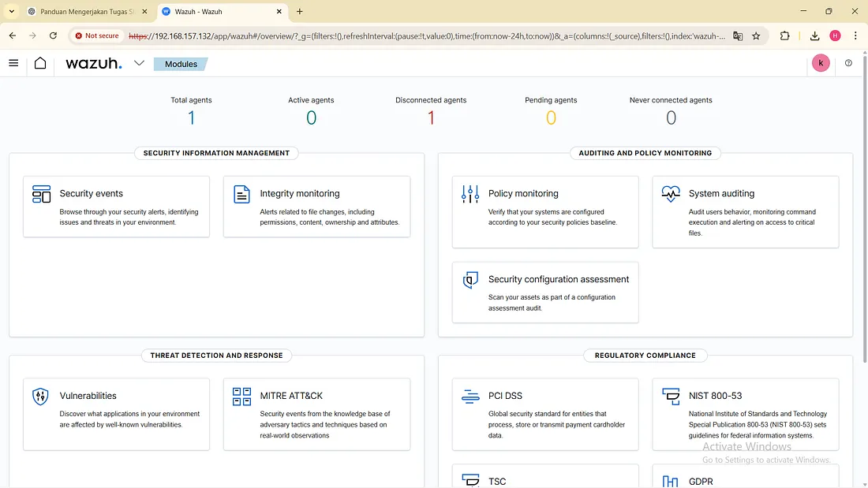The image size is (868, 488).
Task: Select the Vulnerabilities shield icon
Action: coord(40,397)
